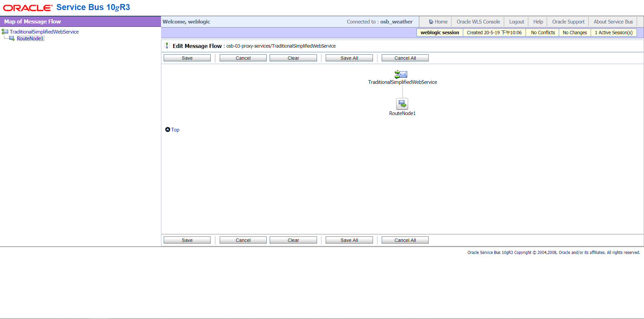644x319 pixels.
Task: Click session Created timestamp
Action: tap(494, 33)
